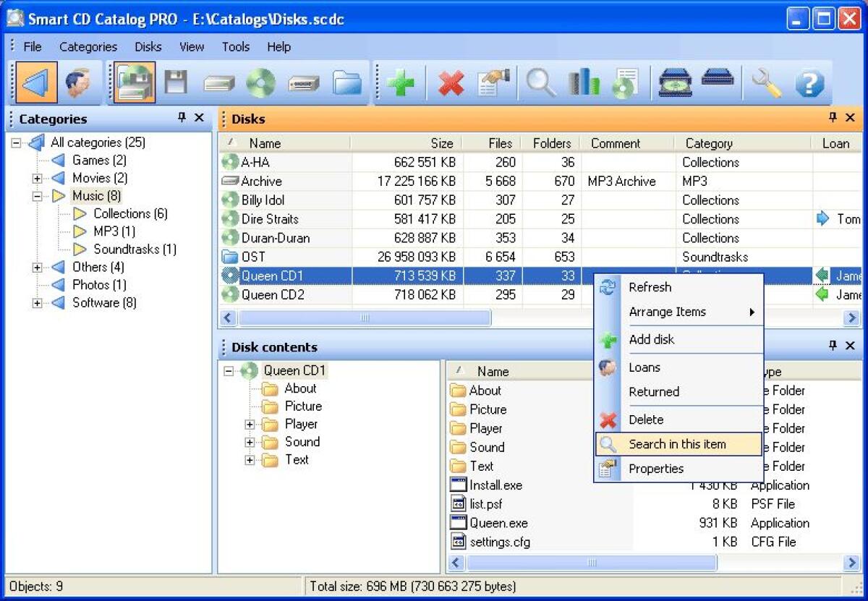This screenshot has width=868, height=601.
Task: Click the Add disk toolbar icon
Action: click(x=401, y=83)
